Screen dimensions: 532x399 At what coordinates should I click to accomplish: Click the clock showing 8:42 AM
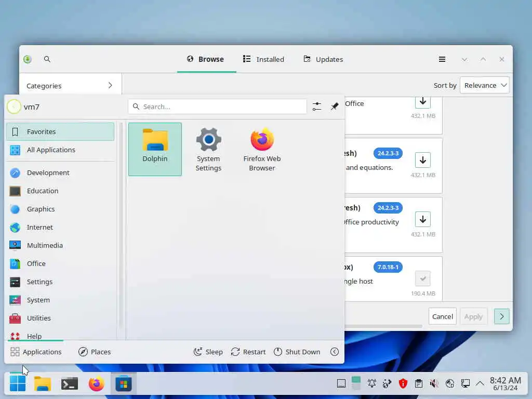coord(505,384)
